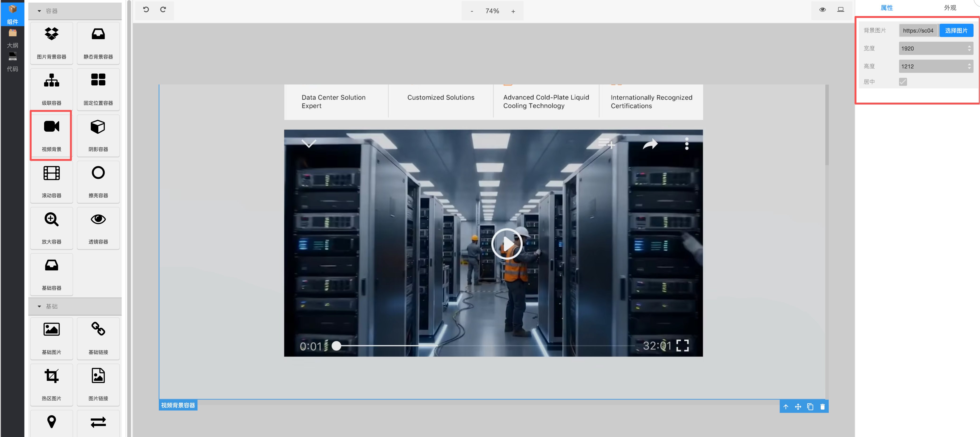Toggle the 居中 checkbox
This screenshot has height=437, width=980.
click(x=903, y=82)
